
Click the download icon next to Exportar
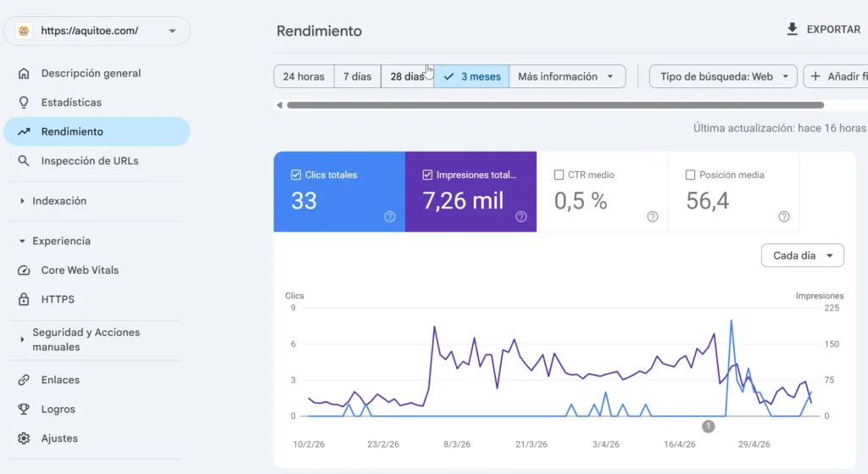click(x=793, y=30)
